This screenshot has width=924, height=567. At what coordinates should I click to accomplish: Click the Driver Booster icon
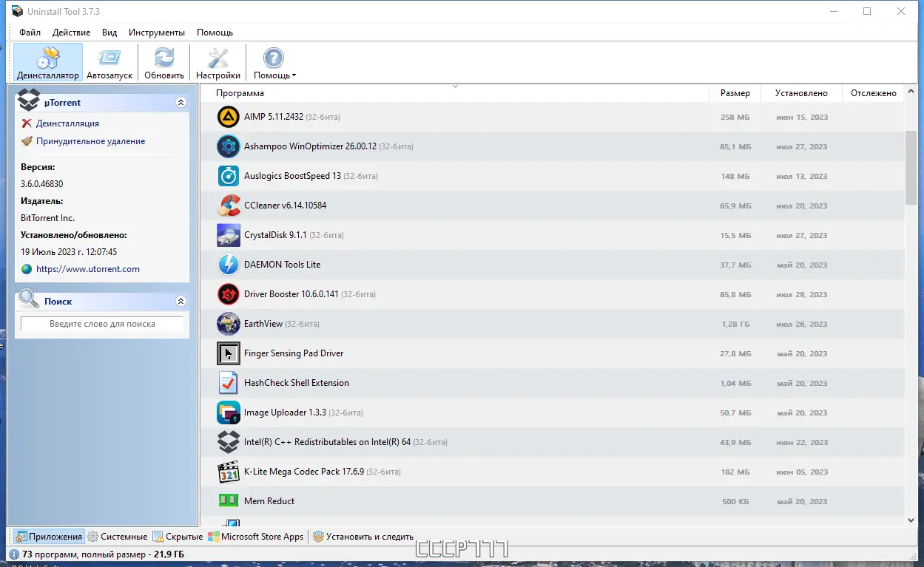tap(228, 294)
